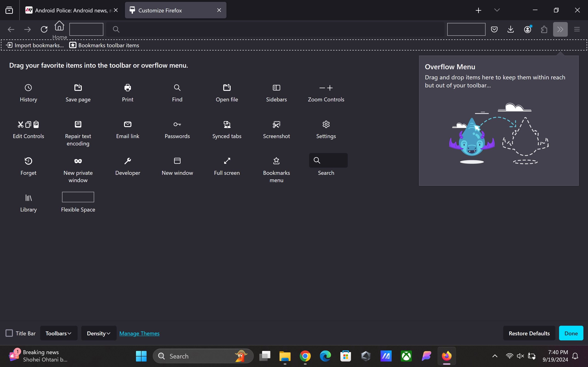Select the Passwords item
The width and height of the screenshot is (588, 367).
(x=177, y=129)
